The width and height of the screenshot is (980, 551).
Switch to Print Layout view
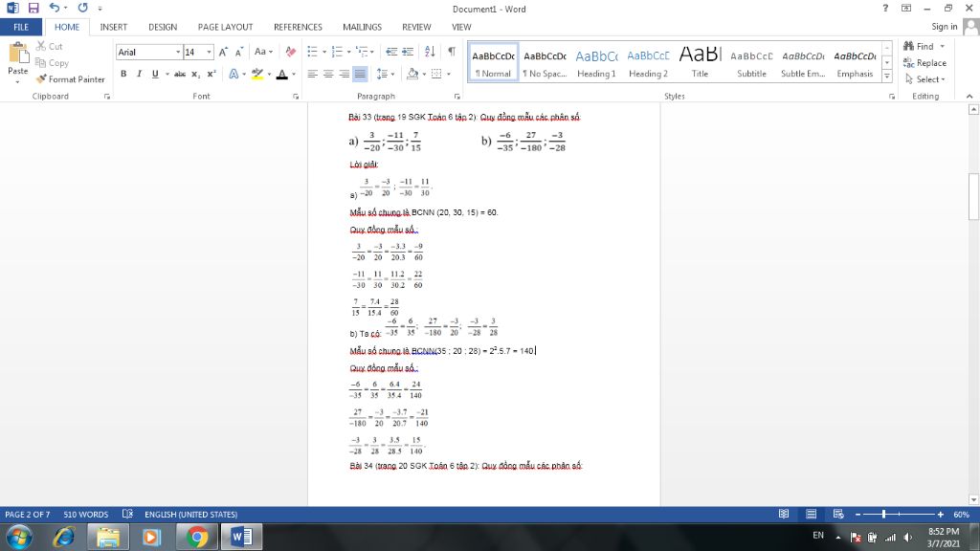click(x=812, y=514)
